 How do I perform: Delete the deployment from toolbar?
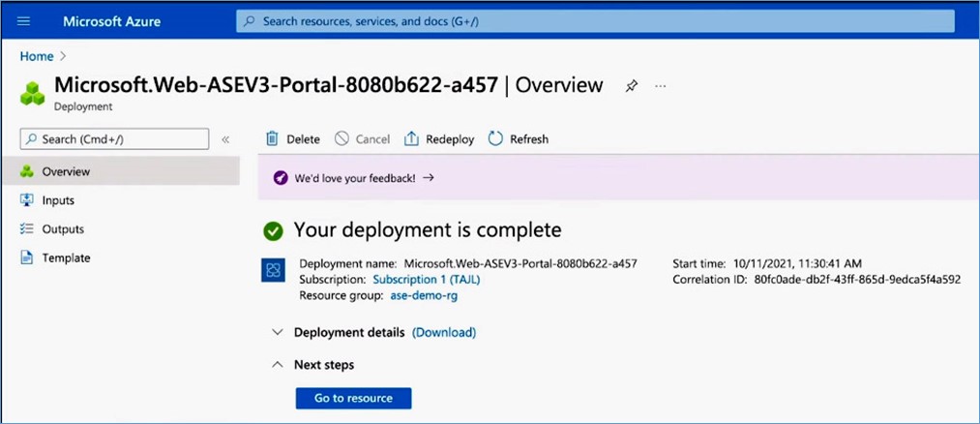point(292,138)
